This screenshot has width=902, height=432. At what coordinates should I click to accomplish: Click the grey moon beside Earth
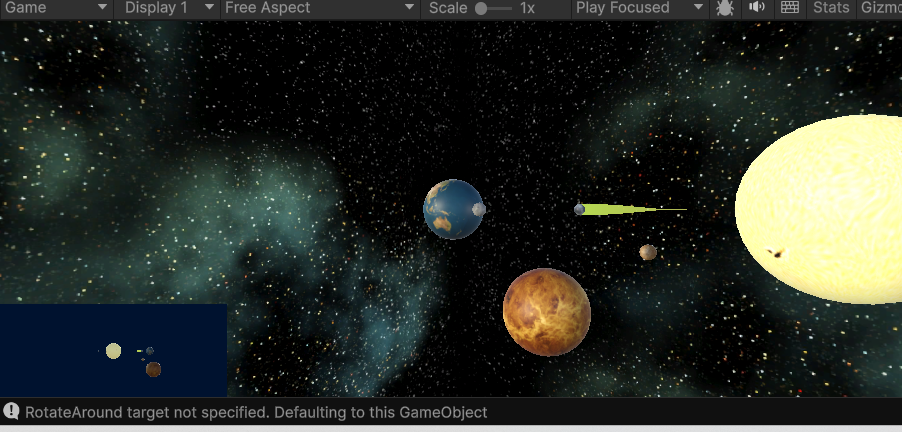click(479, 209)
